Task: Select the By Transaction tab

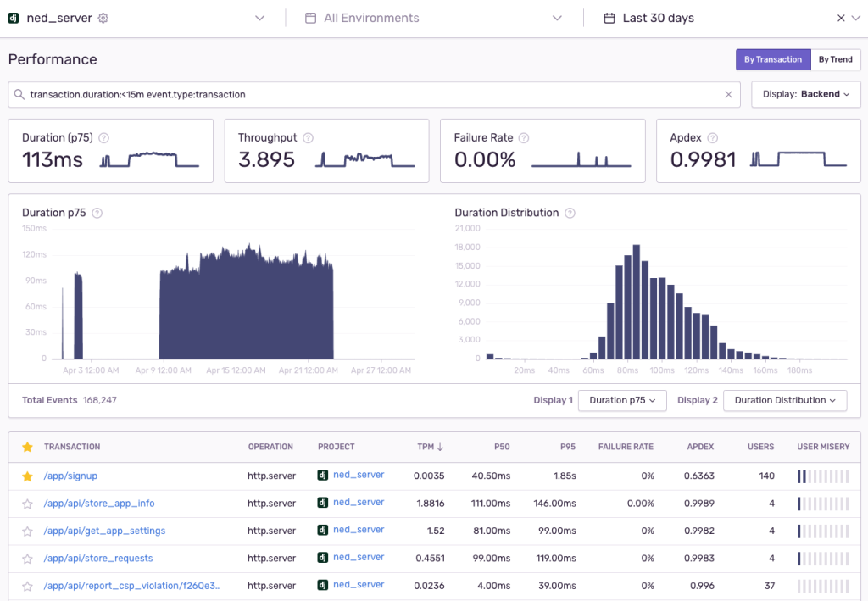Action: [x=772, y=59]
